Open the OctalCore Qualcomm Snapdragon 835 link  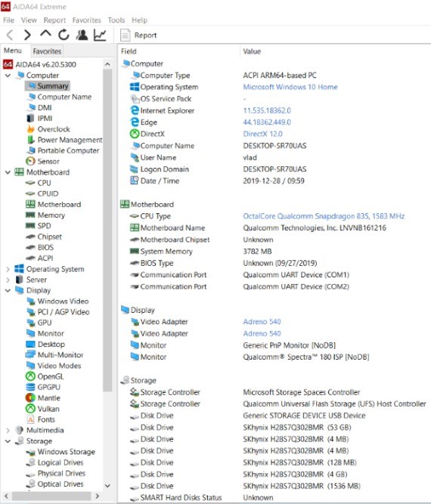click(324, 216)
